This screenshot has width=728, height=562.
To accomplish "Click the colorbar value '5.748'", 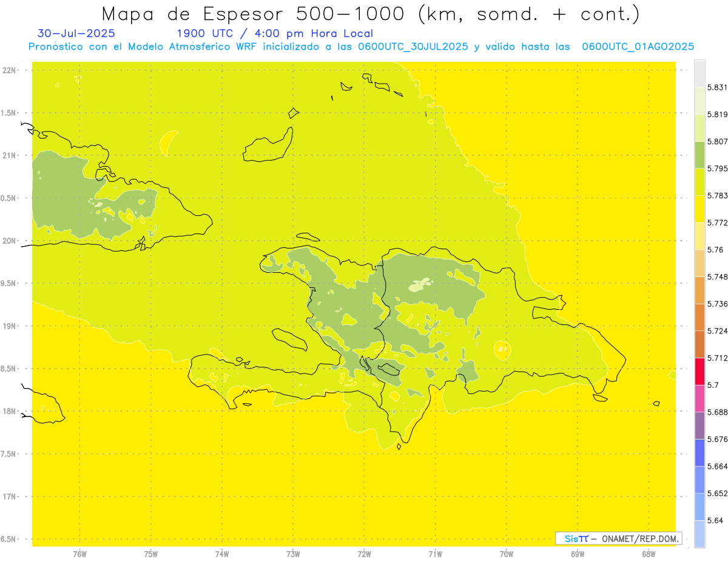I will (x=717, y=277).
